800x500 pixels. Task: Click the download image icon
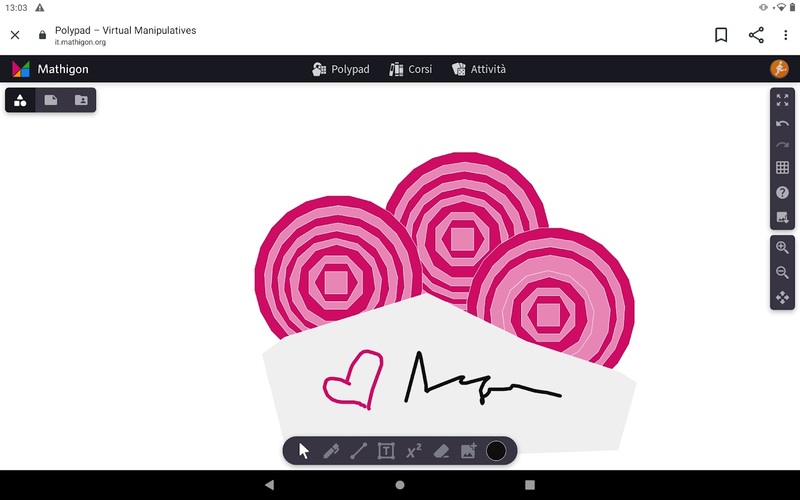coord(782,217)
